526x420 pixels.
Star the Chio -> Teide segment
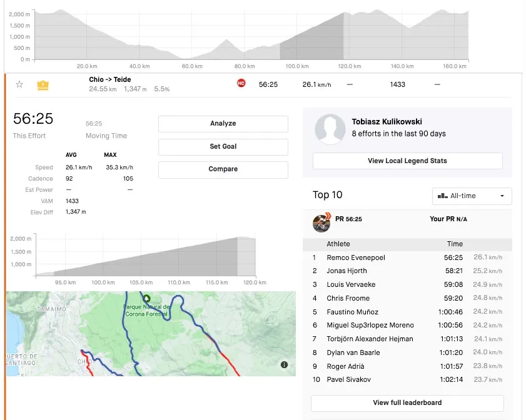point(19,84)
